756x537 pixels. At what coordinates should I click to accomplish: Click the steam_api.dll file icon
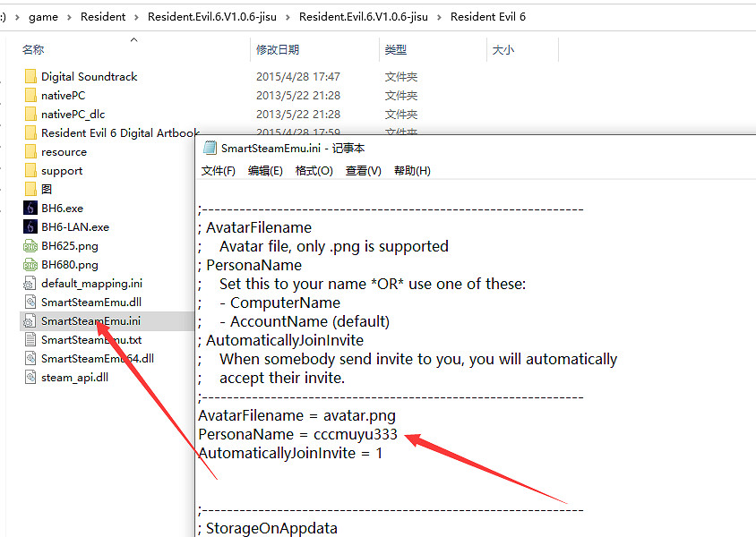30,378
